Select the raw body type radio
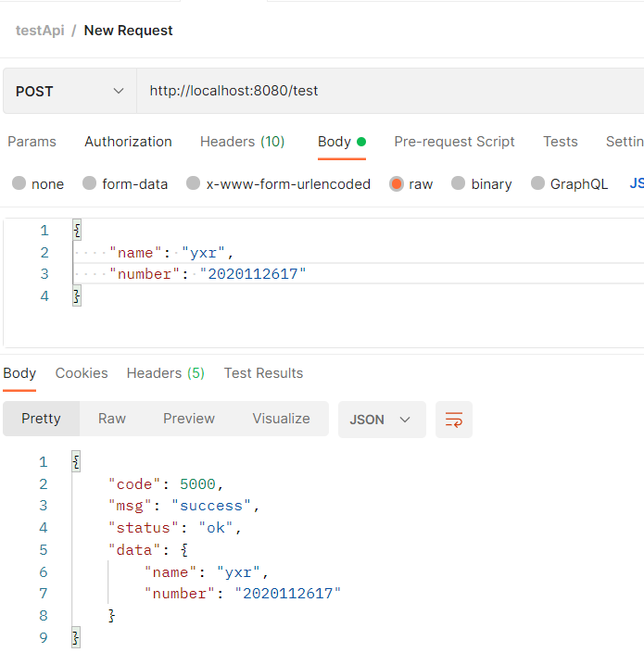The height and width of the screenshot is (665, 644). [x=397, y=183]
